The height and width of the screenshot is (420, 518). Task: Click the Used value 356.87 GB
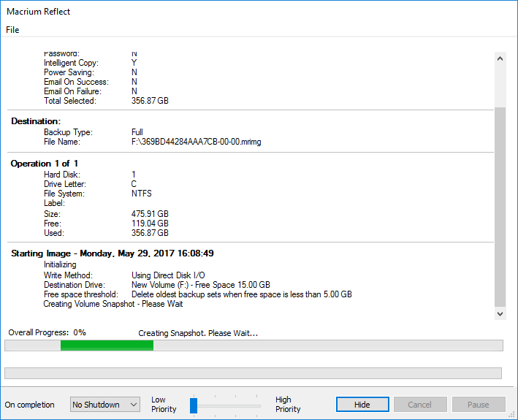(150, 233)
